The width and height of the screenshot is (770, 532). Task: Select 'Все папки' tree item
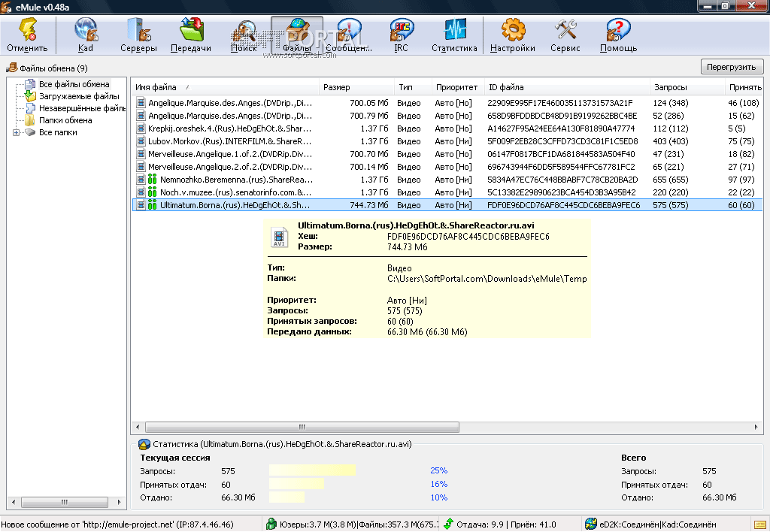point(58,132)
